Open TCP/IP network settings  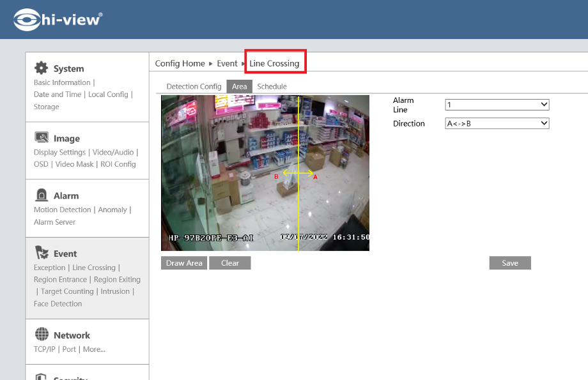pyautogui.click(x=45, y=349)
